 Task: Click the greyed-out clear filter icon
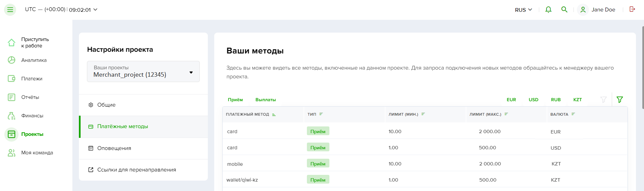[x=603, y=100]
